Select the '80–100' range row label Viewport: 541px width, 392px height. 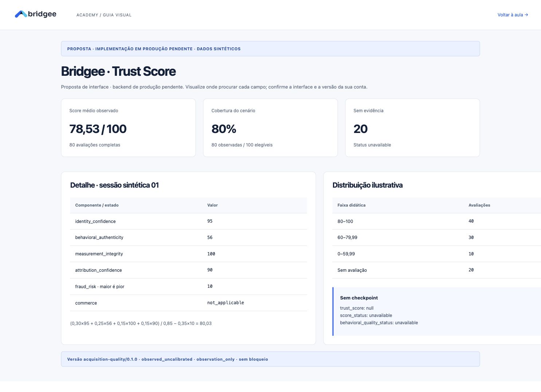pyautogui.click(x=345, y=222)
